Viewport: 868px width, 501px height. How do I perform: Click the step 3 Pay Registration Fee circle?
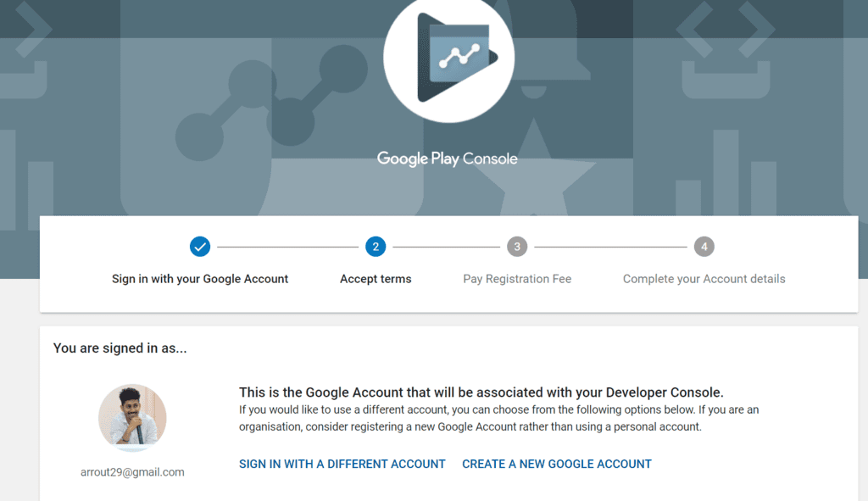click(x=517, y=247)
